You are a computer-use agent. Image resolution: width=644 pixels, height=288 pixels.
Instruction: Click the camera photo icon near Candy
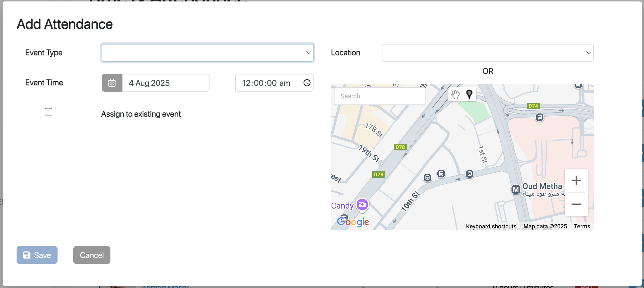point(362,204)
